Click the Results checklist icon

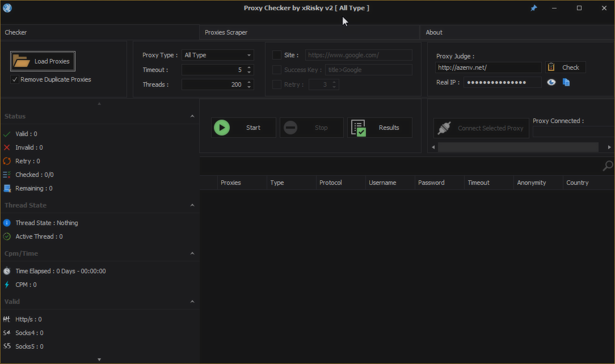(359, 128)
